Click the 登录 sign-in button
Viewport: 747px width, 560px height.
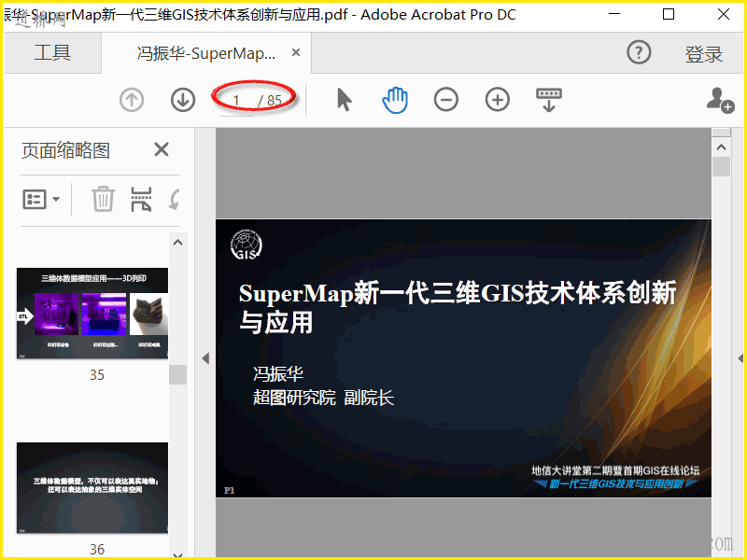pyautogui.click(x=704, y=54)
